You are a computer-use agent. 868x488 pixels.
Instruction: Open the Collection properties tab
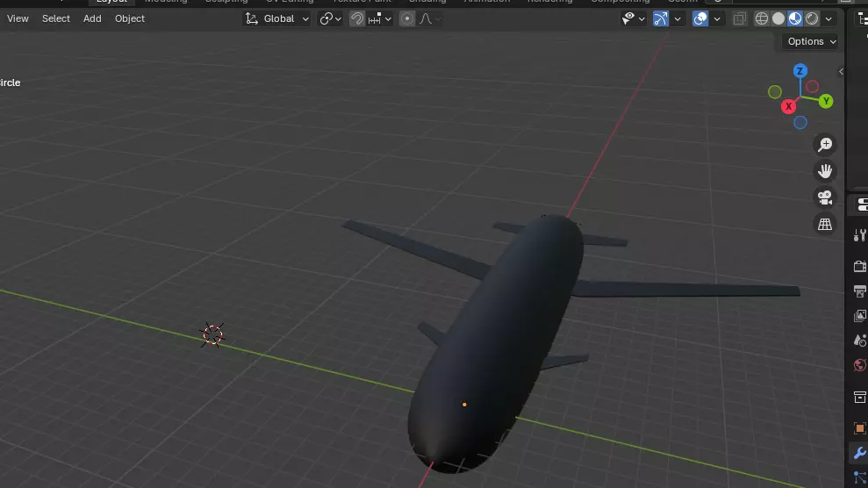tap(860, 397)
